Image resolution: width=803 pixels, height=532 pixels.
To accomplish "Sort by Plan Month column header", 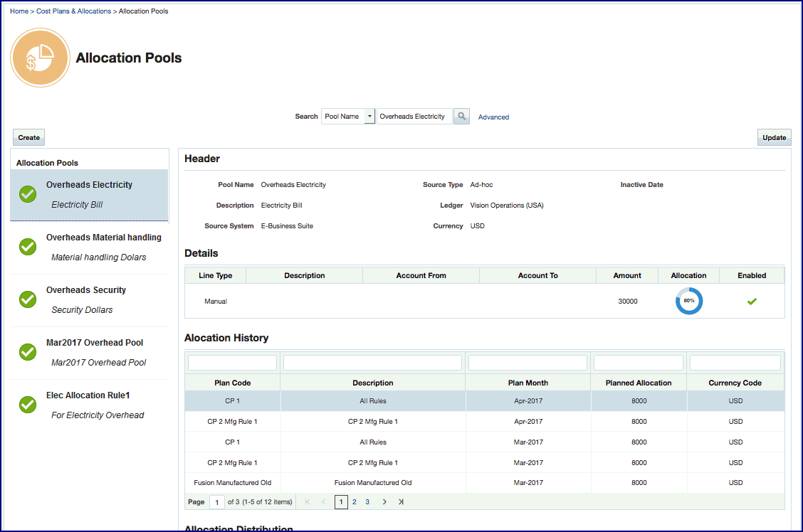I will [x=528, y=383].
